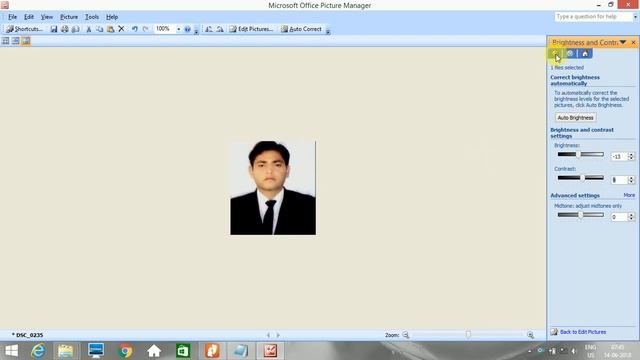This screenshot has height=360, width=640.
Task: Click the Save icon in toolbar
Action: (x=53, y=29)
